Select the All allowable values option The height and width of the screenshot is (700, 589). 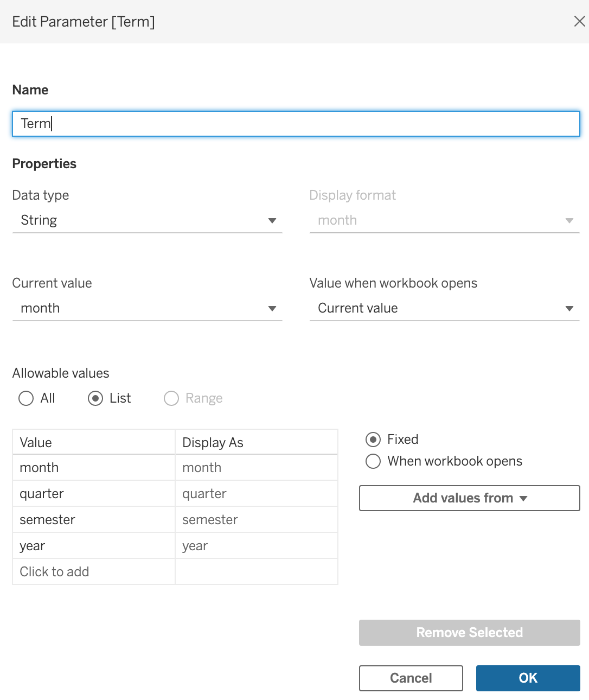pyautogui.click(x=37, y=398)
